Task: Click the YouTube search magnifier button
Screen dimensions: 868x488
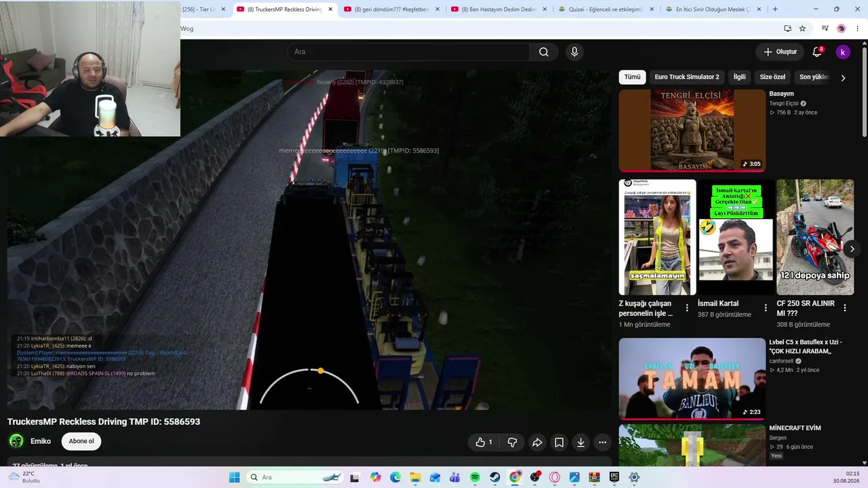Action: (544, 52)
